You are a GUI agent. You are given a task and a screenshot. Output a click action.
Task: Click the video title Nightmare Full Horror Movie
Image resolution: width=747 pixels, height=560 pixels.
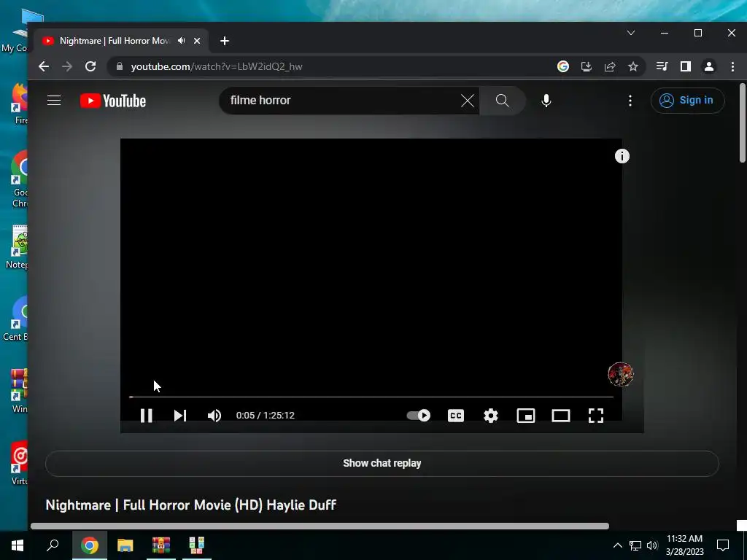190,505
